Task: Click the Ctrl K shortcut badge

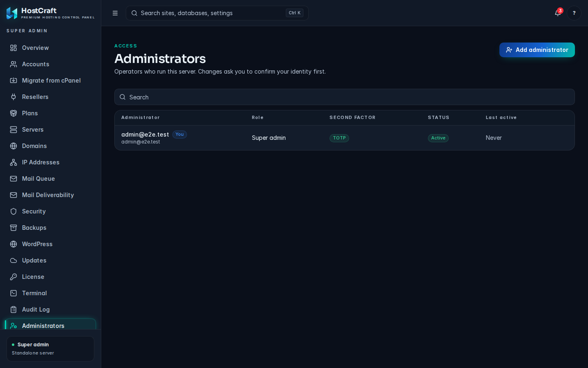Action: pos(294,13)
